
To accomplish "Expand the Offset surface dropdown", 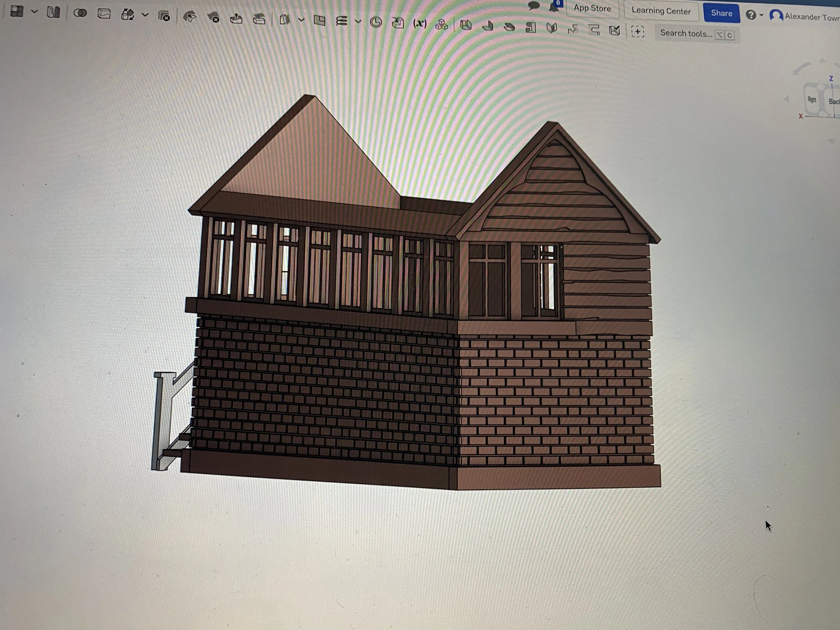I will point(301,20).
